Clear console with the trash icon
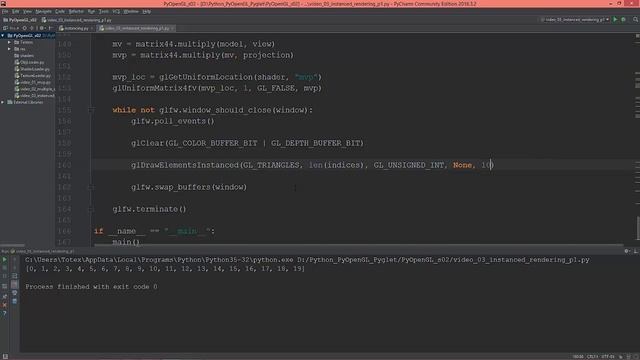 [14, 301]
